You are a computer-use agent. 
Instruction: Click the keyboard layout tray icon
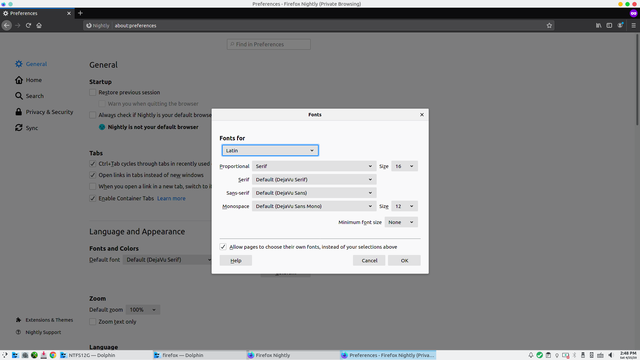(x=600, y=355)
